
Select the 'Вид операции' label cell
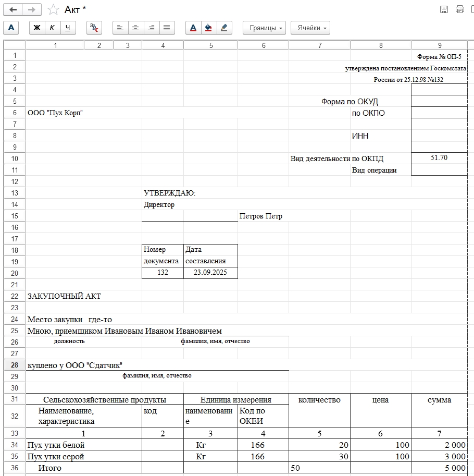pos(381,170)
